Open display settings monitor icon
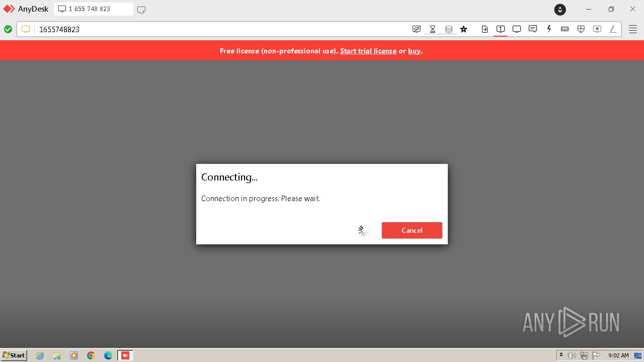Viewport: 644px width, 362px height. [517, 29]
